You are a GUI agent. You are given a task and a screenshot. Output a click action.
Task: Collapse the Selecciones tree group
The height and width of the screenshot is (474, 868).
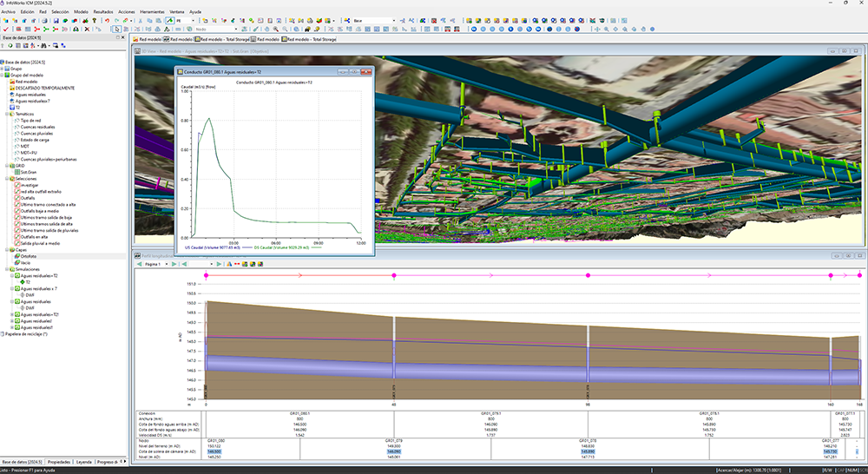[9, 178]
